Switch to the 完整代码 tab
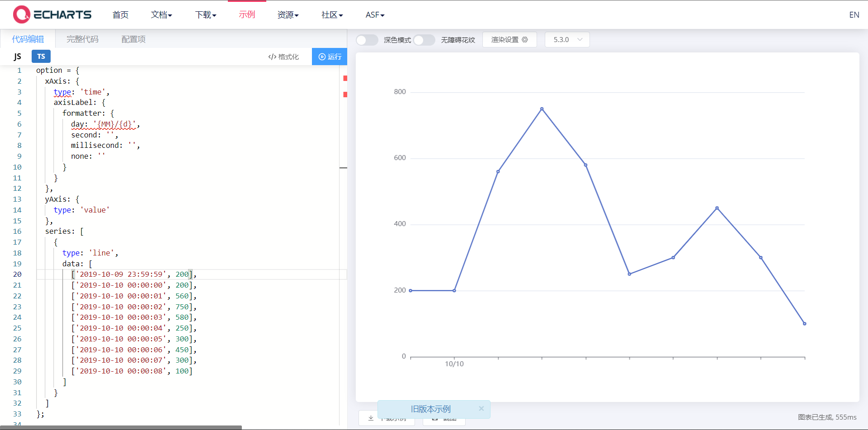The image size is (868, 430). [x=82, y=39]
